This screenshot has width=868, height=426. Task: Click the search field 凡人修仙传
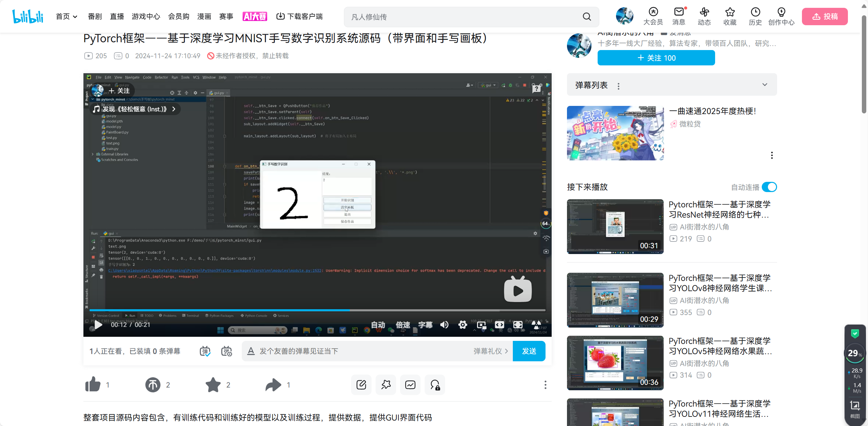(463, 17)
